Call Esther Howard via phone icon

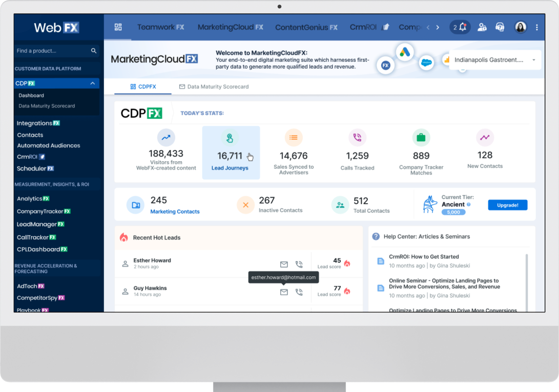[x=299, y=264]
